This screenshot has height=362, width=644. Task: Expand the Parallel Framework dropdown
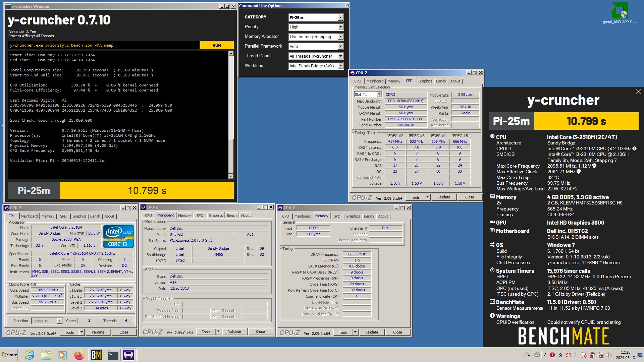(316, 47)
